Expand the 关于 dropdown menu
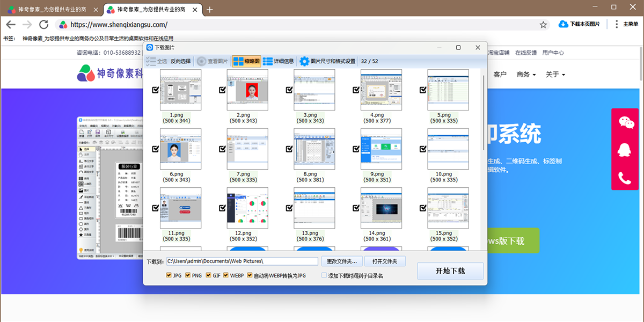Viewport: 644px width, 322px height. 555,74
